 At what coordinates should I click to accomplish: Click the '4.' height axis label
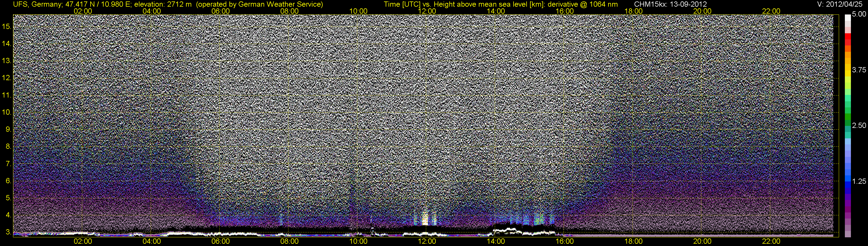click(x=8, y=215)
